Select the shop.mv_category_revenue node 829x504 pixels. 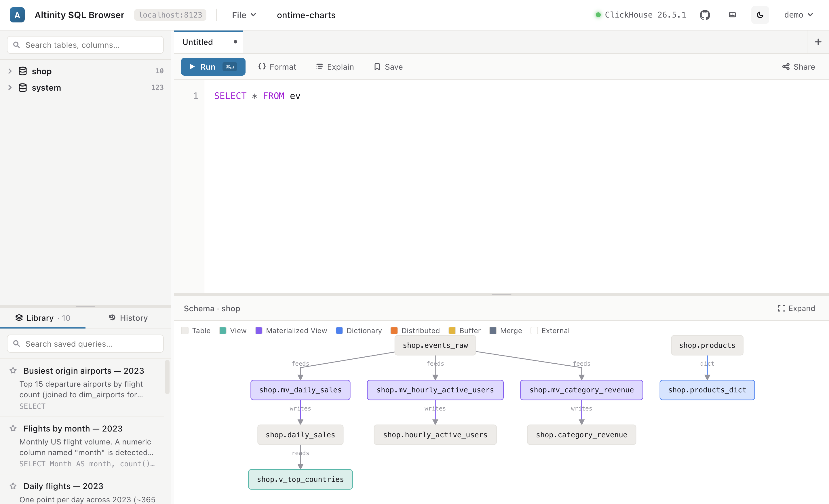click(x=581, y=390)
